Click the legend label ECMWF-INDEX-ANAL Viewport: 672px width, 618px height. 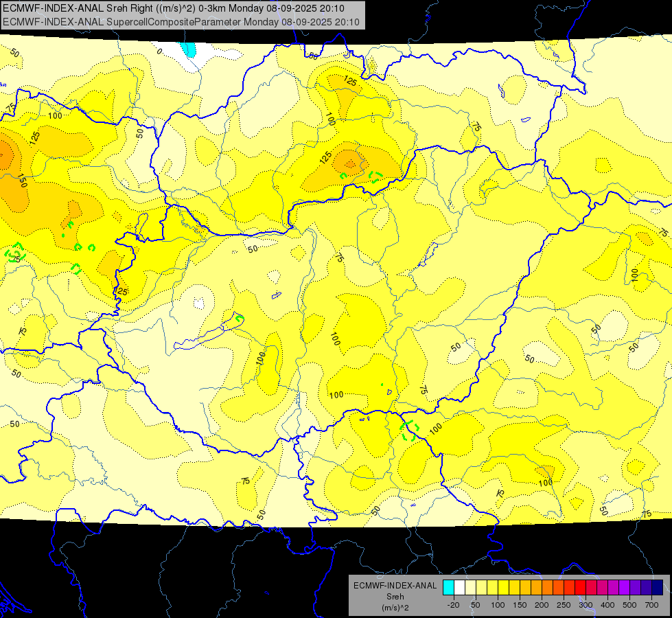point(395,586)
